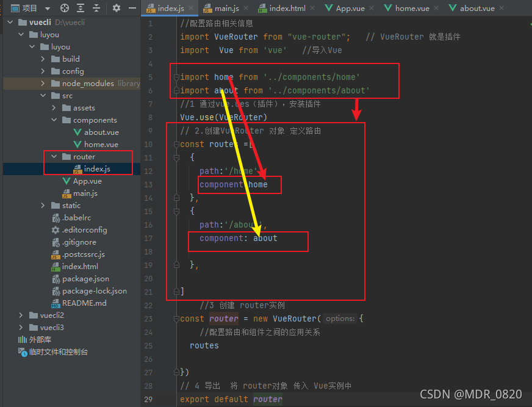Fold the VueRouter block at line 23
Image resolution: width=532 pixels, height=407 pixels.
tap(176, 319)
